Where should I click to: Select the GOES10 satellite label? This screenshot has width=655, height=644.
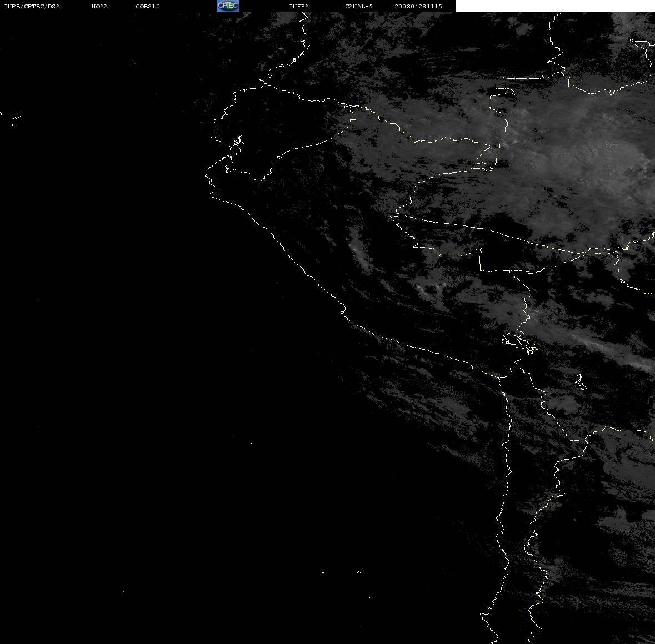pyautogui.click(x=148, y=6)
